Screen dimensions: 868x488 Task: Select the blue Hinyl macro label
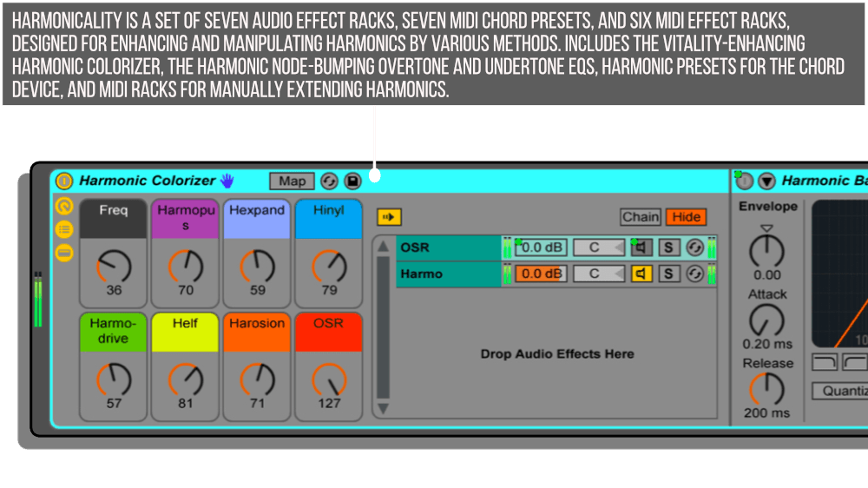[x=329, y=218]
